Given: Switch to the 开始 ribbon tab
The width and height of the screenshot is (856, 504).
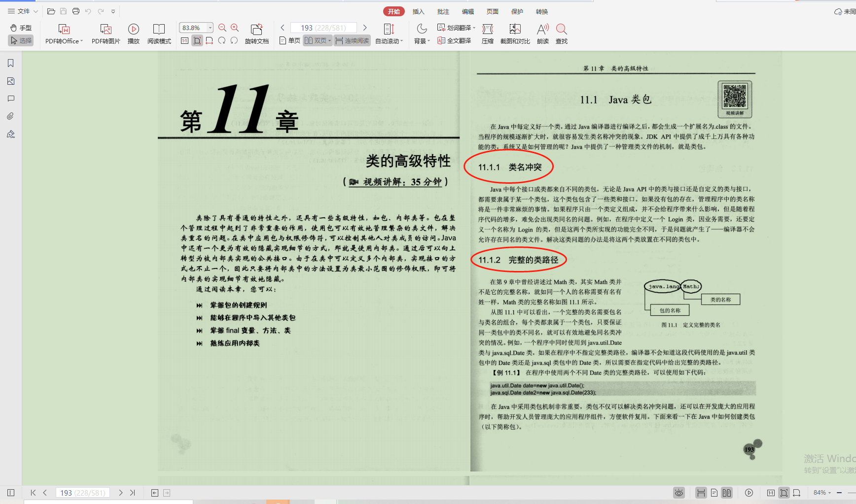Looking at the screenshot, I should pos(393,11).
